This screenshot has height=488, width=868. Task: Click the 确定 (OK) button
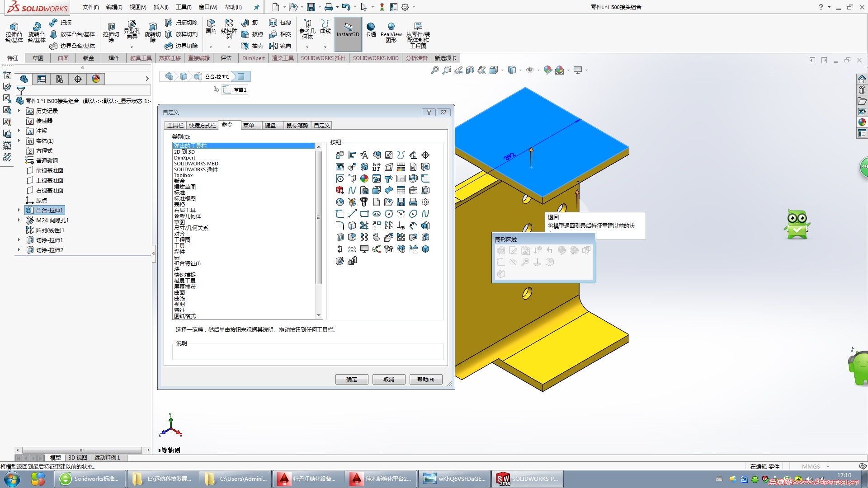click(x=351, y=380)
